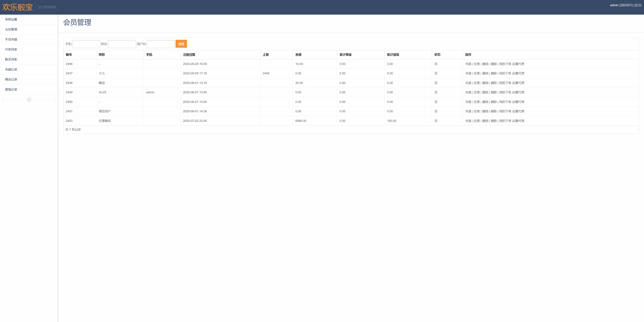Open 佣金记录 in the sidebar menu
The width and height of the screenshot is (644, 322).
(11, 80)
